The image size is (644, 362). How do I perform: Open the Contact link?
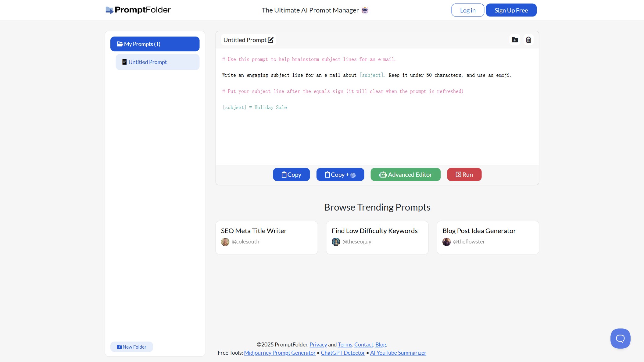click(363, 344)
